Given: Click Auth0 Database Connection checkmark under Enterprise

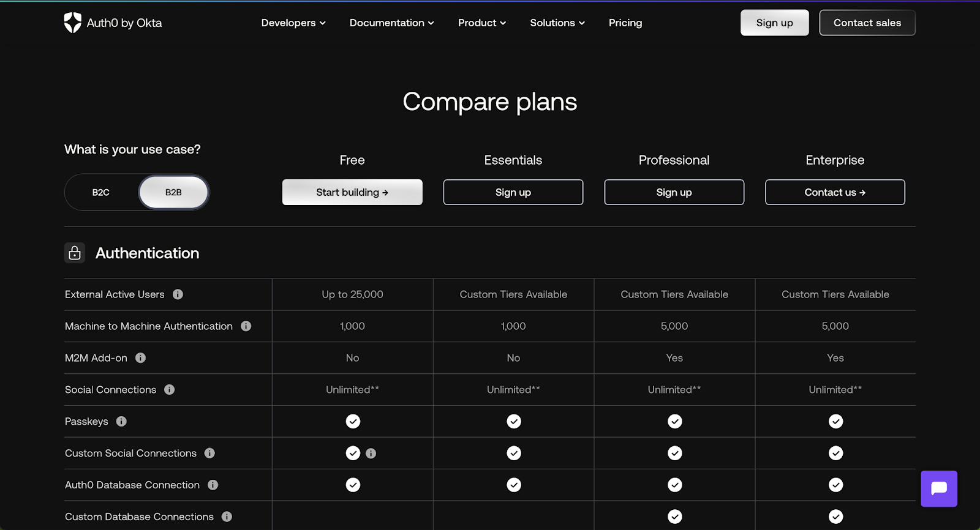Looking at the screenshot, I should tap(836, 485).
